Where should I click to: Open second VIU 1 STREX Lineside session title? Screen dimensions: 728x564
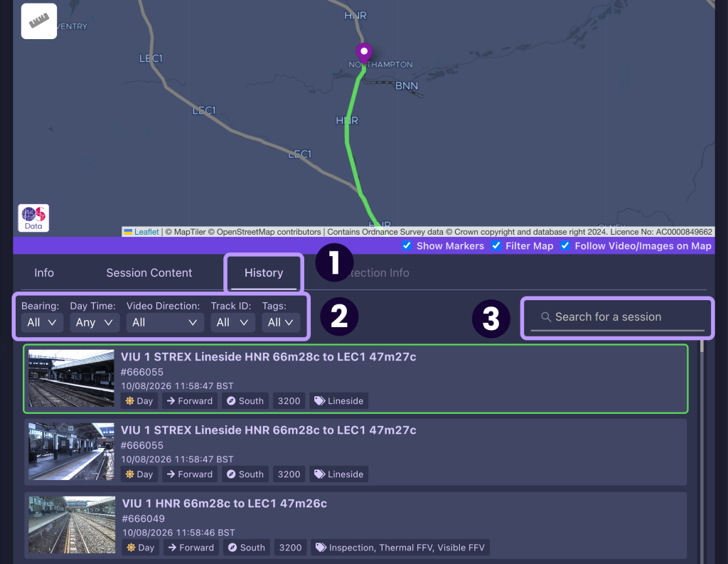point(268,430)
